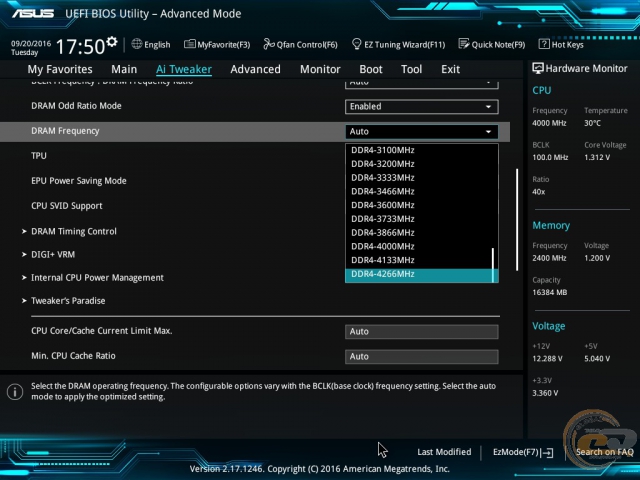Image resolution: width=640 pixels, height=480 pixels.
Task: Switch to Boot tab
Action: tap(371, 69)
